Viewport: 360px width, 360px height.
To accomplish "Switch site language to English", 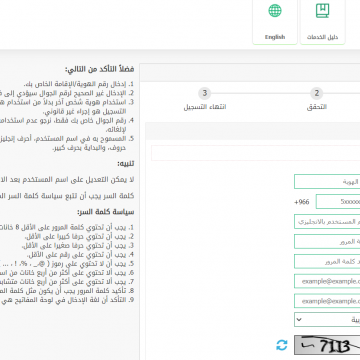I will 275,22.
